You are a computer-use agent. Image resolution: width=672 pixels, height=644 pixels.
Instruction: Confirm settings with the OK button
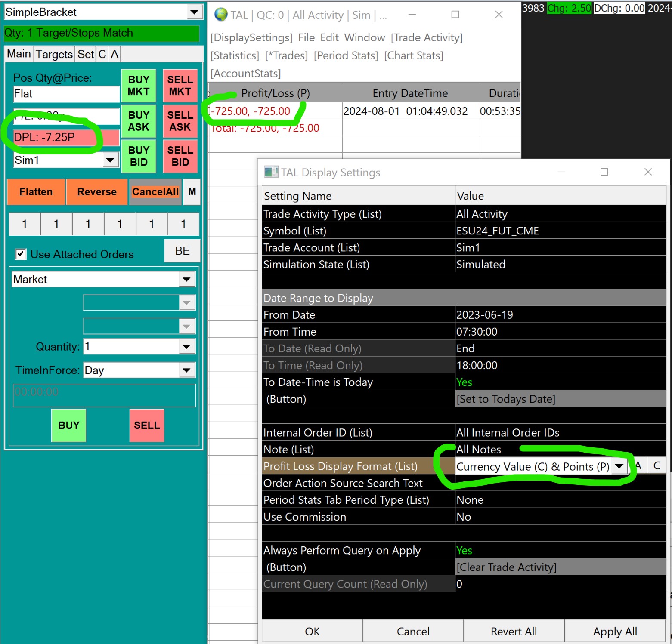pos(313,632)
